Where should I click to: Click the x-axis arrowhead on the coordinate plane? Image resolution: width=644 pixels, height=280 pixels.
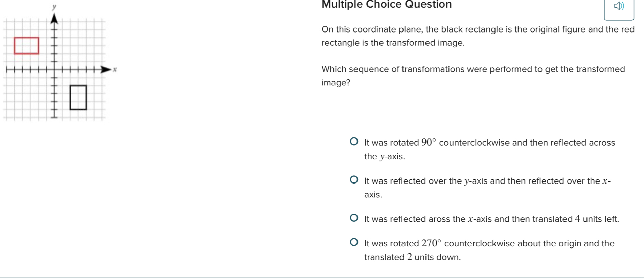pyautogui.click(x=106, y=70)
